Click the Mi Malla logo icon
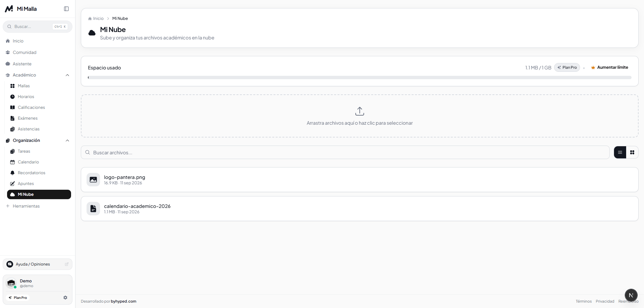 pyautogui.click(x=9, y=9)
